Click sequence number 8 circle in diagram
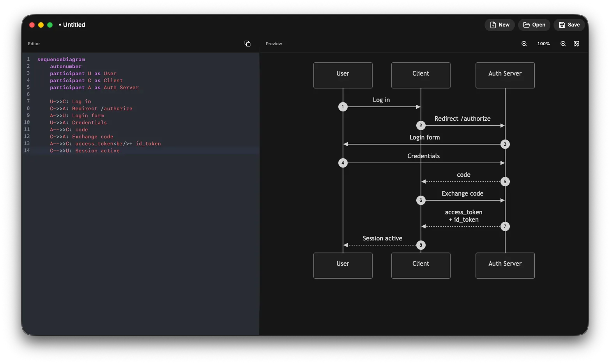610x364 pixels. click(421, 245)
